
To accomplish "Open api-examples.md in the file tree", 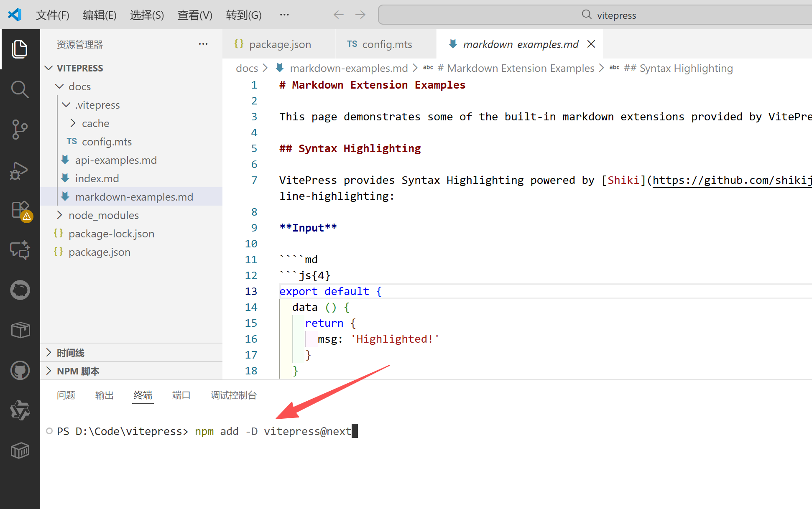I will (x=115, y=160).
